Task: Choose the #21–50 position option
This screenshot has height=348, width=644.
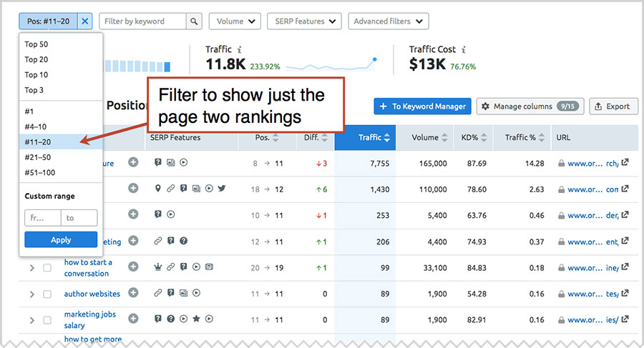Action: [61, 157]
